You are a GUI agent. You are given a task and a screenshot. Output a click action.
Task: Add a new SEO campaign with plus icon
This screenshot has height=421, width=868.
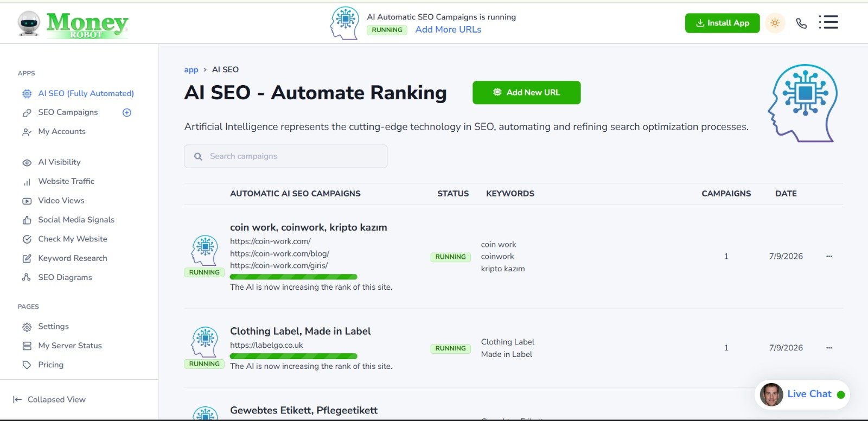point(127,112)
